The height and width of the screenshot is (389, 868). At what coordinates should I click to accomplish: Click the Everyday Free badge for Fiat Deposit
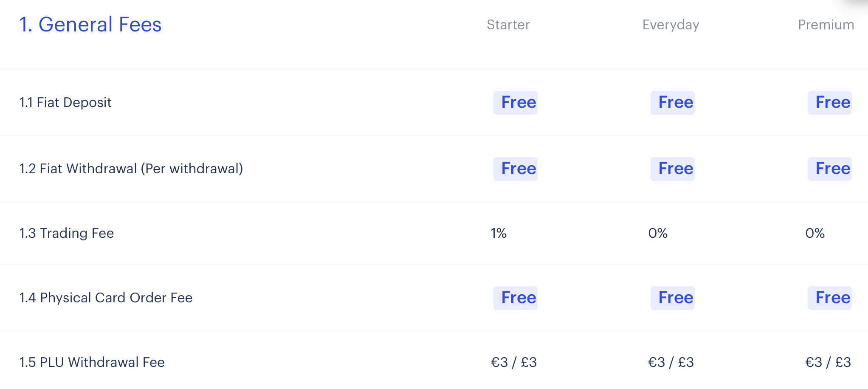coord(672,103)
